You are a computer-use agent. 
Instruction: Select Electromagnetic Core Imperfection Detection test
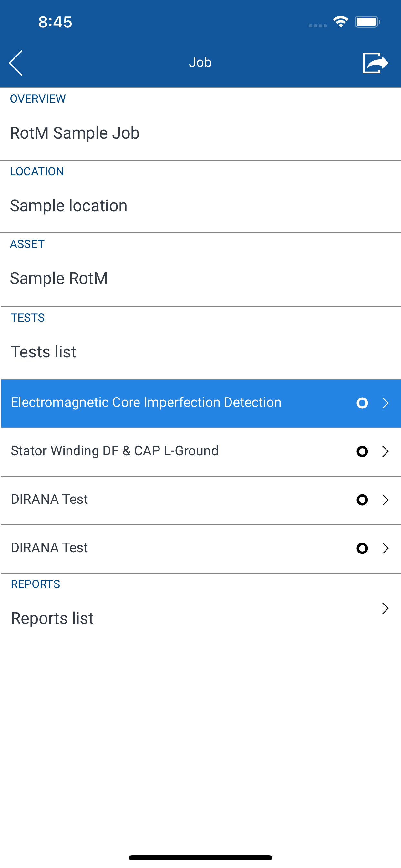(201, 403)
